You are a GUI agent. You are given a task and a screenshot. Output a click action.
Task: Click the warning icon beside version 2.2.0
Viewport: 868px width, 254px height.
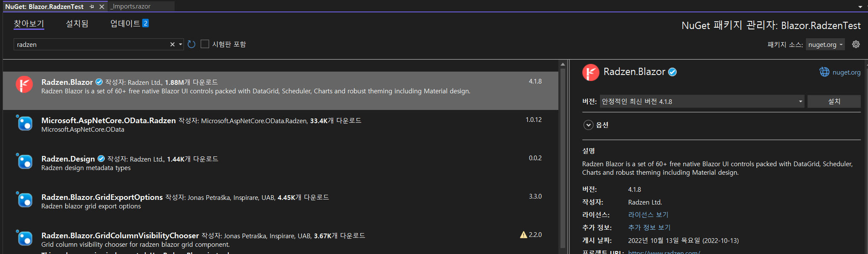pyautogui.click(x=523, y=235)
